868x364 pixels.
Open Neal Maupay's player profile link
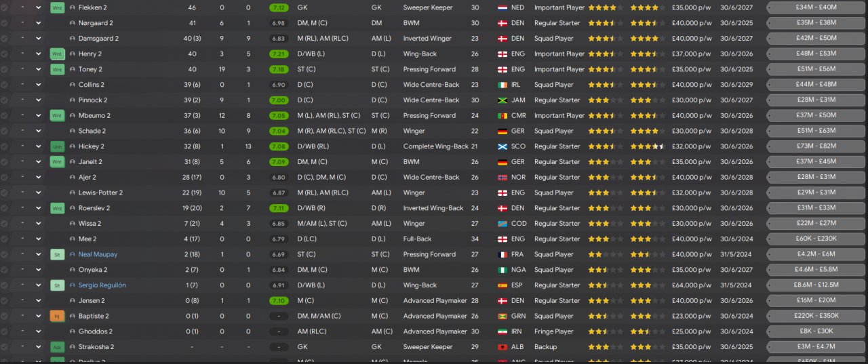pyautogui.click(x=98, y=254)
